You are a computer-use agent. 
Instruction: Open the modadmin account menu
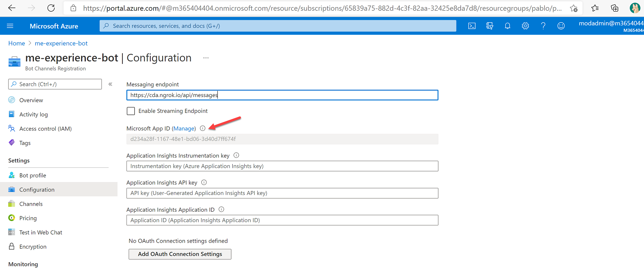pos(611,26)
